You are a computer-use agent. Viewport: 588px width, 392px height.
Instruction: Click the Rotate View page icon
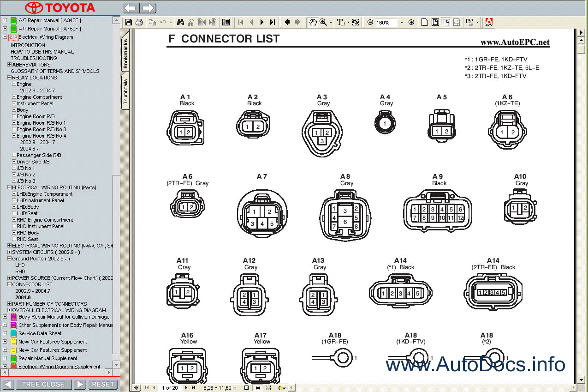(469, 22)
